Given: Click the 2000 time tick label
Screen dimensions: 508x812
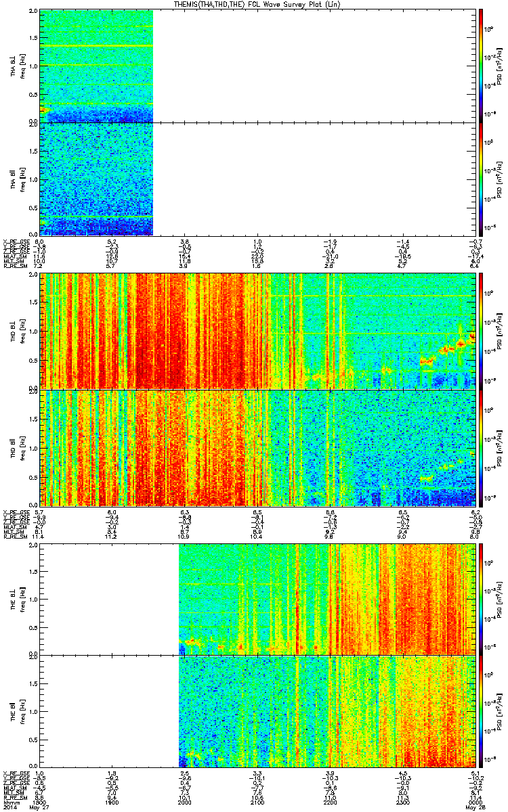Looking at the screenshot, I should pyautogui.click(x=185, y=802).
